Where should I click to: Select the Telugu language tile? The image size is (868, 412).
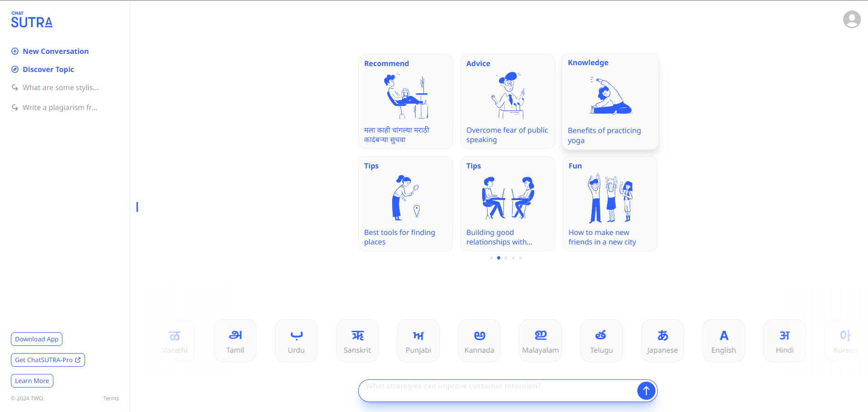tap(601, 340)
